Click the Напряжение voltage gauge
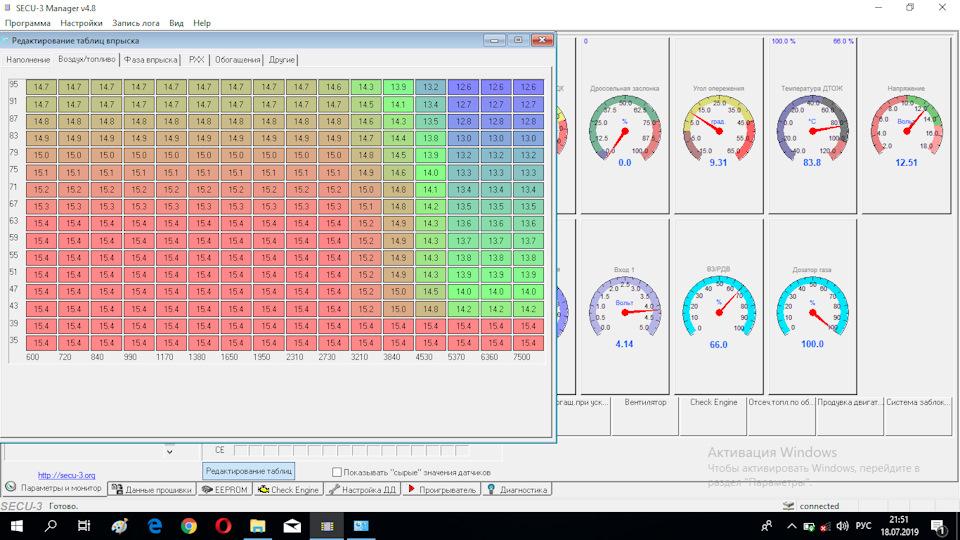 tap(906, 126)
